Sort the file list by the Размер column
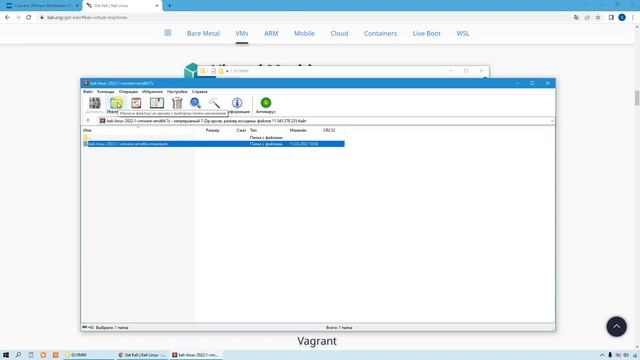Viewport: 640px width, 360px height. tap(212, 130)
